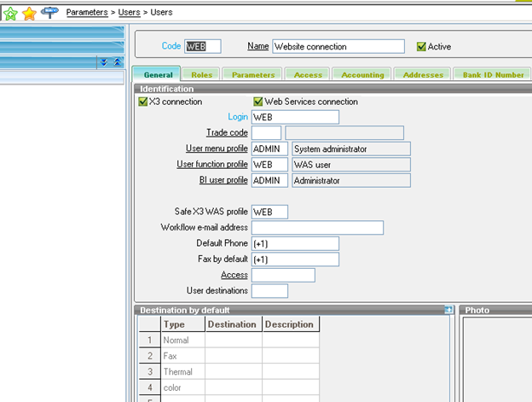The height and width of the screenshot is (402, 532).
Task: Click the Destination by default panel corner icon
Action: [448, 311]
